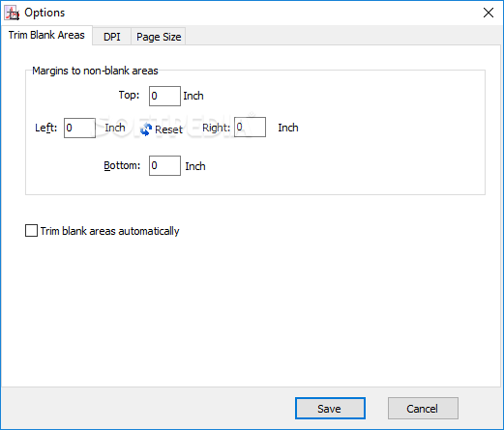504x430 pixels.
Task: Click the Margins to non-blank areas group title
Action: (95, 71)
